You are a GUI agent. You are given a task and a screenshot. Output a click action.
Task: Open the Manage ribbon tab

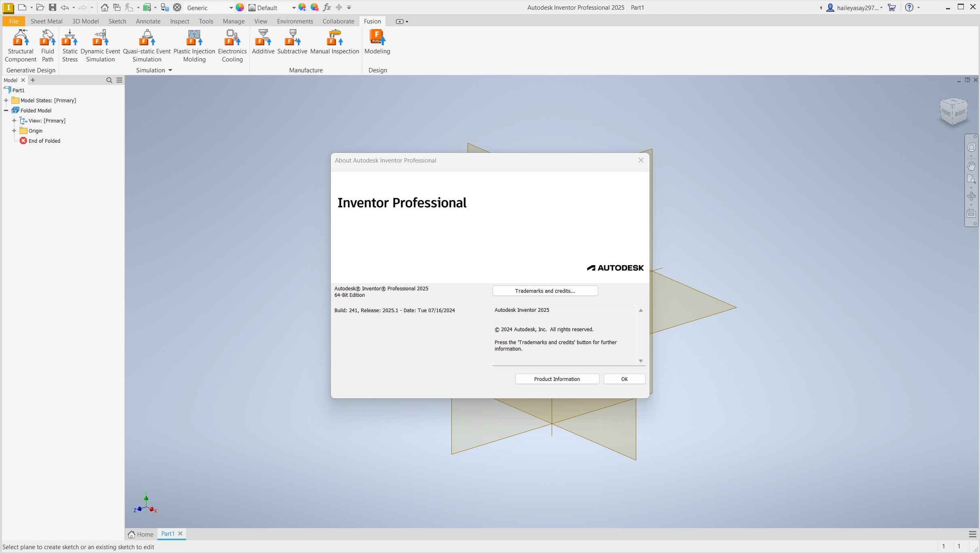233,21
